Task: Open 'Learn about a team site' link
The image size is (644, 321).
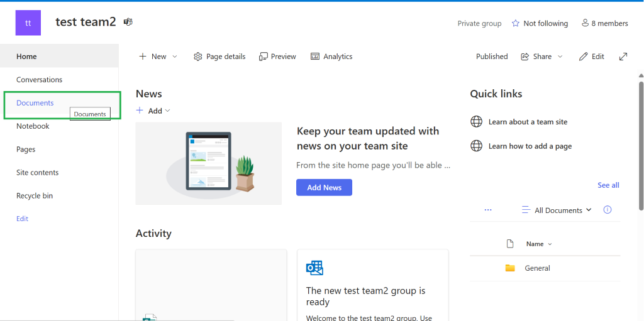Action: point(528,122)
